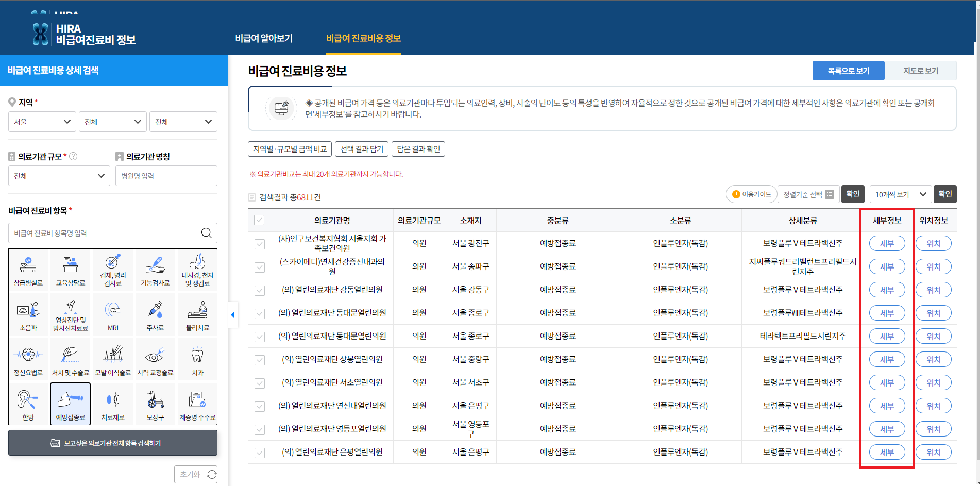Viewport: 980px width, 486px height.
Task: Open the 비급여 알아보기 menu
Action: [264, 38]
